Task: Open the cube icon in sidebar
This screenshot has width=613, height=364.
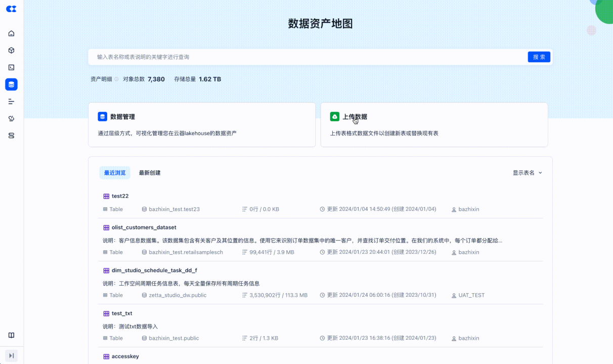Action: point(11,51)
